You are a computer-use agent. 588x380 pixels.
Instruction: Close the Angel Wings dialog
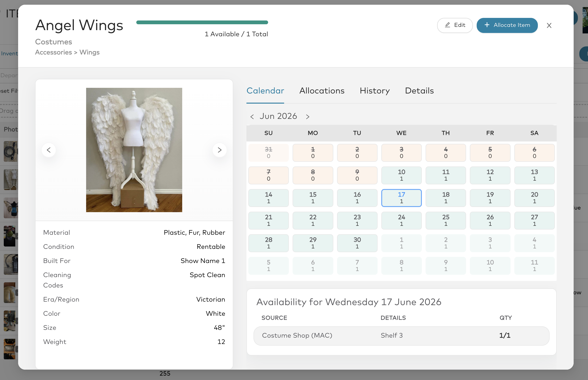[x=549, y=25]
